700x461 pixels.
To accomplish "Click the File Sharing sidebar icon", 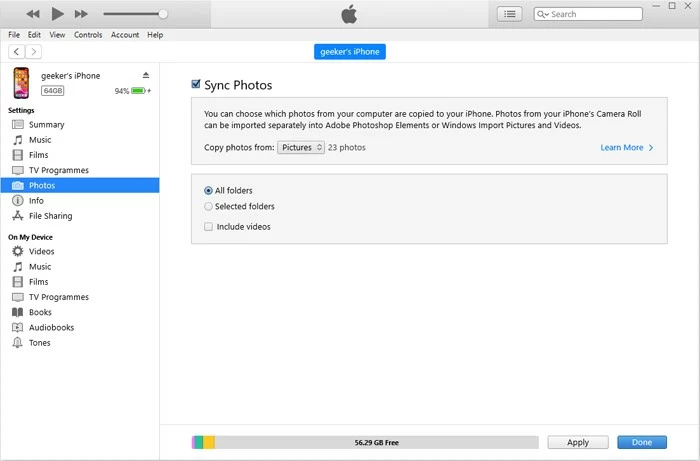I will pyautogui.click(x=17, y=216).
